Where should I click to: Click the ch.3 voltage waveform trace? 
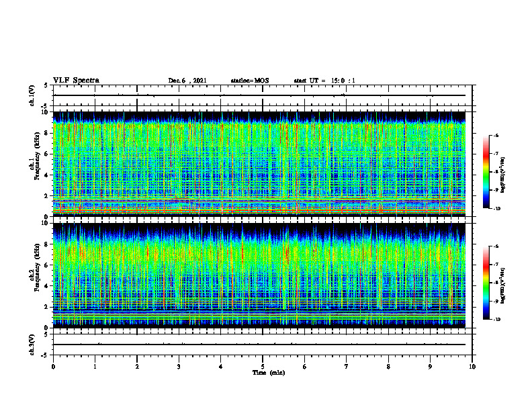coord(259,345)
